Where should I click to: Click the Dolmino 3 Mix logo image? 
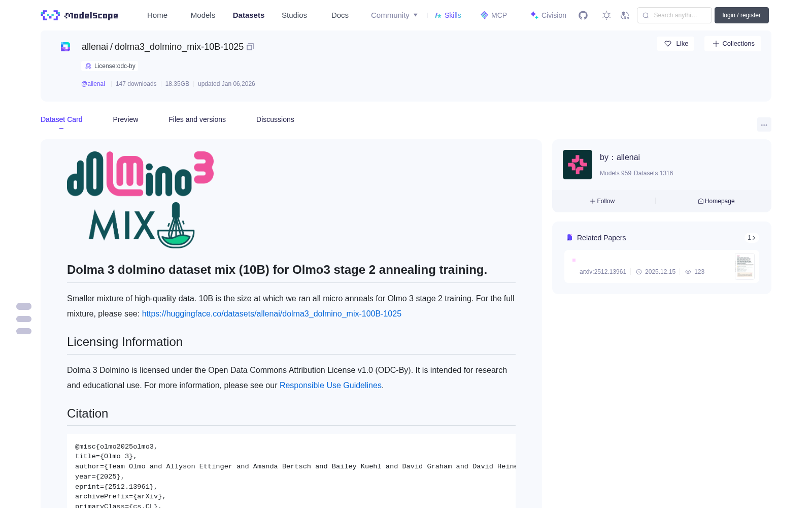click(x=141, y=200)
